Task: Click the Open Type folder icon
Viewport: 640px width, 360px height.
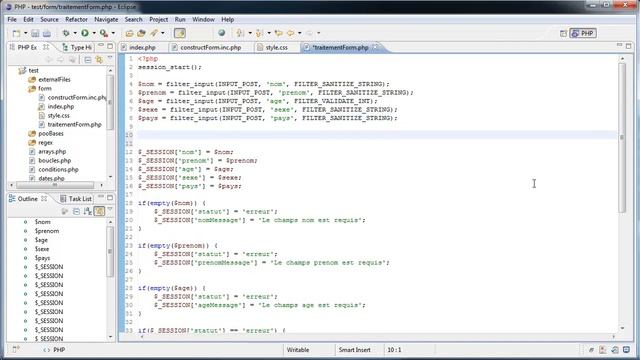Action: tap(129, 33)
